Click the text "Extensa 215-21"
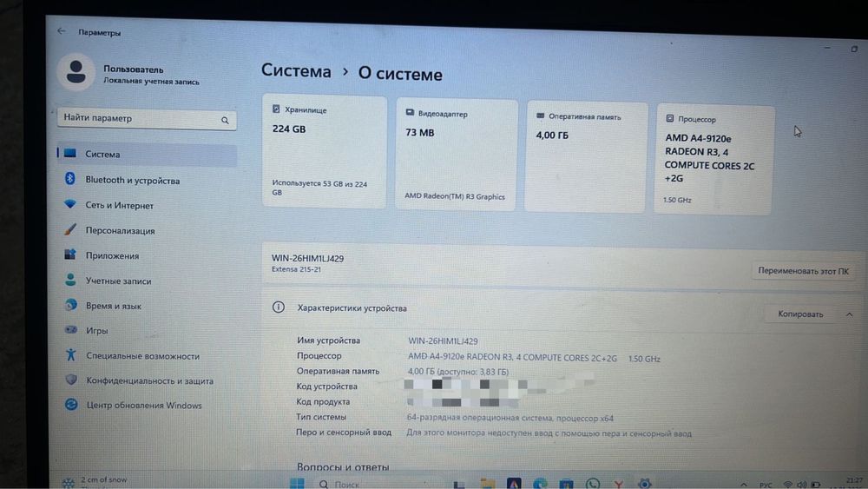 point(296,269)
